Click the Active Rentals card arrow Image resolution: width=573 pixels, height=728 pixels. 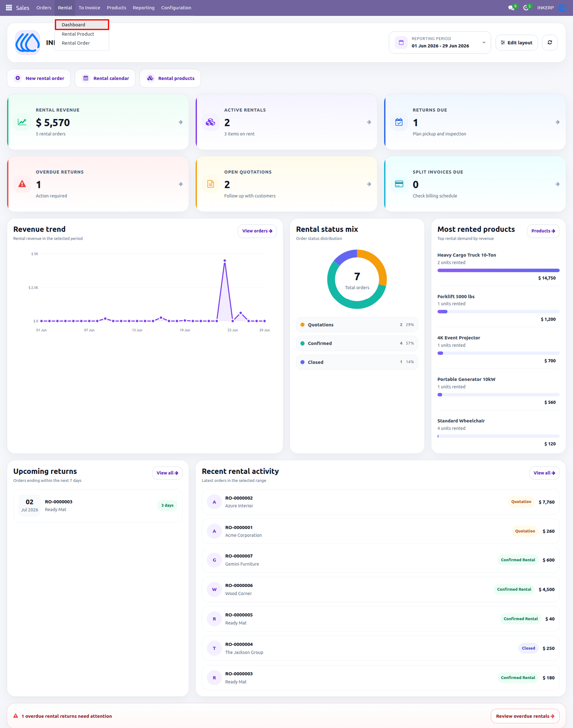[369, 122]
